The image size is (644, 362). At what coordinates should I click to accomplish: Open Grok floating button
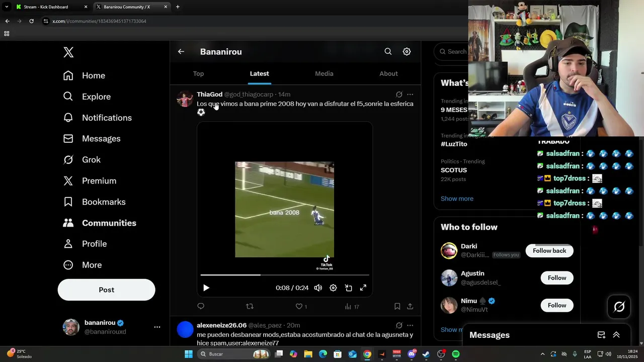619,306
